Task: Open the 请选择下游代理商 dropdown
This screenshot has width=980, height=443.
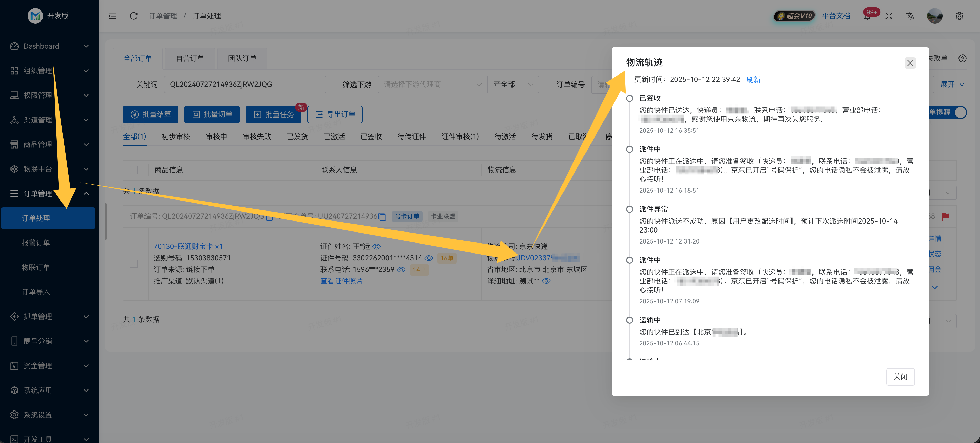Action: (x=432, y=85)
